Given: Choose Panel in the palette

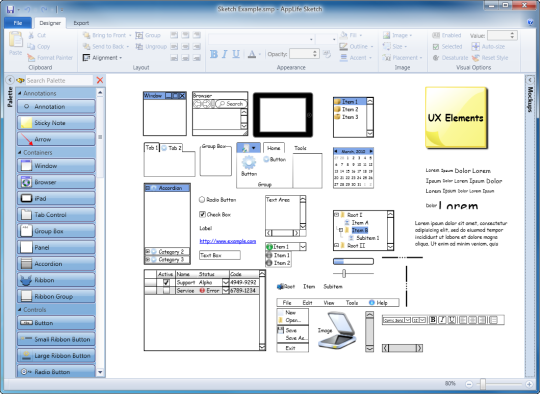Looking at the screenshot, I should [x=56, y=247].
